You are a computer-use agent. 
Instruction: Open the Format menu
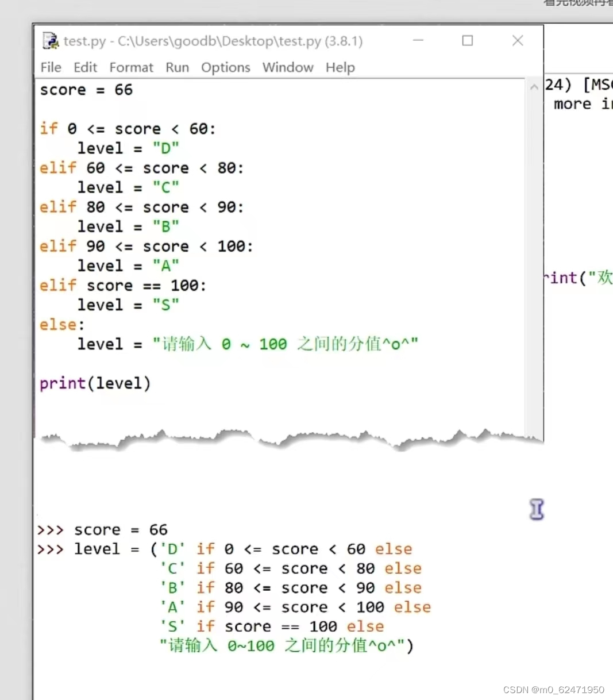pyautogui.click(x=131, y=67)
